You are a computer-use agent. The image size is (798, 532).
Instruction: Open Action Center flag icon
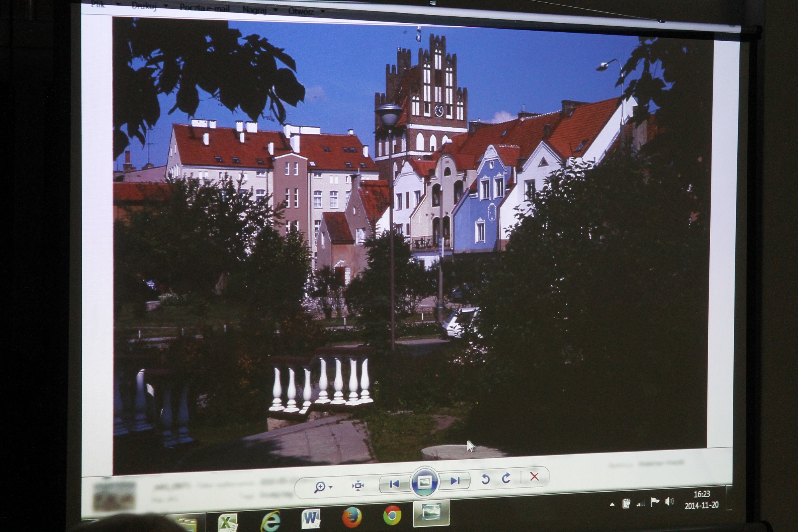pyautogui.click(x=655, y=502)
